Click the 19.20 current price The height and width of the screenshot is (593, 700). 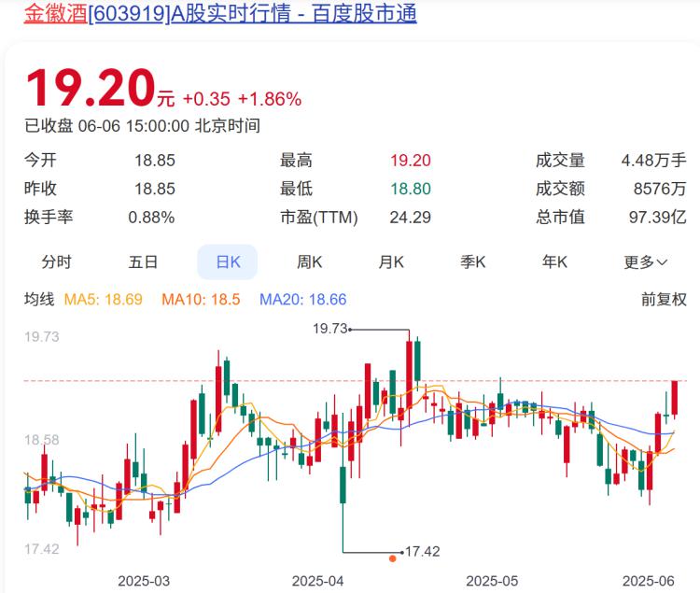(91, 88)
